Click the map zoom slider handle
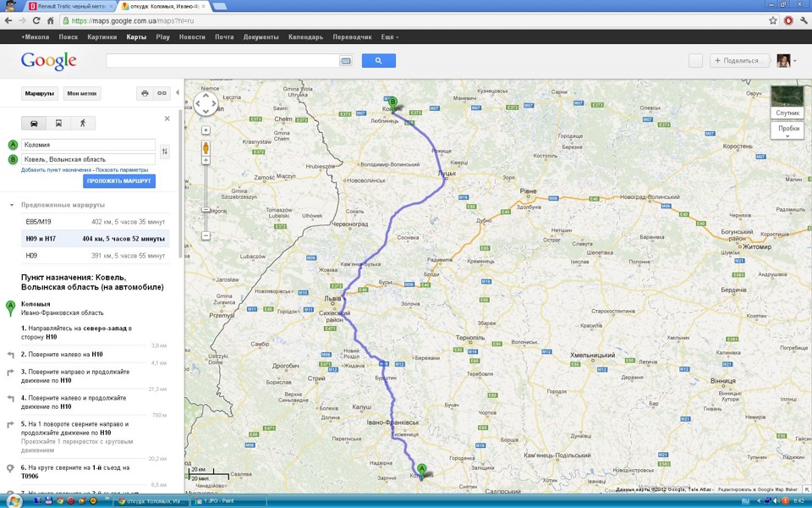Image resolution: width=812 pixels, height=508 pixels. click(x=206, y=209)
